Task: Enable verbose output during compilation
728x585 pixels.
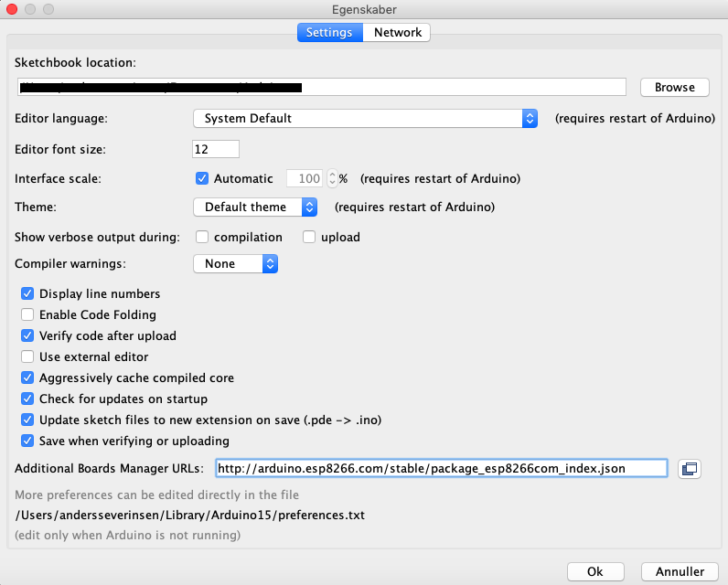Action: 202,237
